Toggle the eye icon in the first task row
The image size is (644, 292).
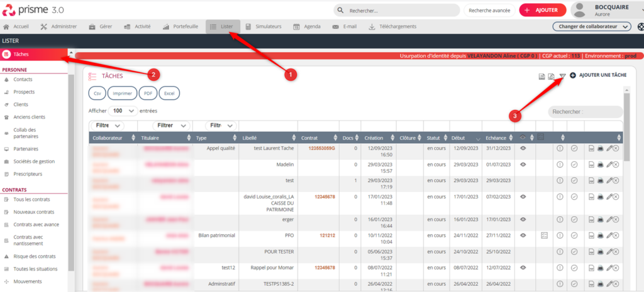pyautogui.click(x=523, y=148)
